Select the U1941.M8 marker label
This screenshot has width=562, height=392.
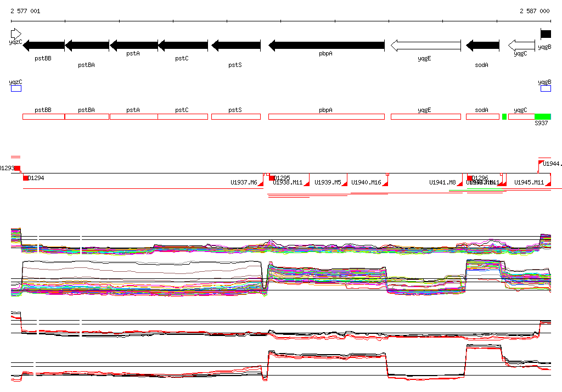pos(442,183)
